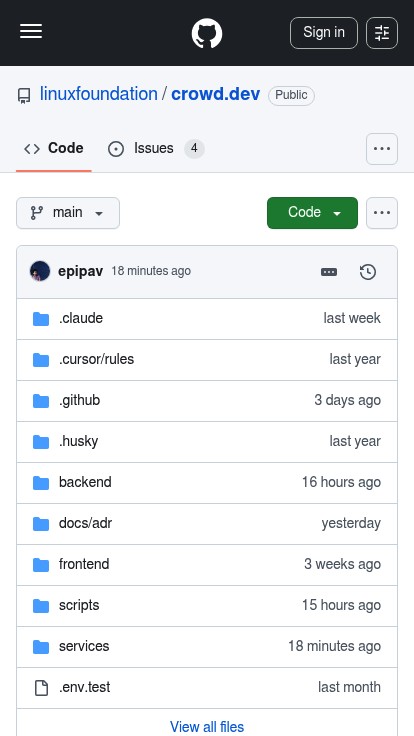The width and height of the screenshot is (414, 736).
Task: Open commit history clock icon
Action: (x=368, y=272)
